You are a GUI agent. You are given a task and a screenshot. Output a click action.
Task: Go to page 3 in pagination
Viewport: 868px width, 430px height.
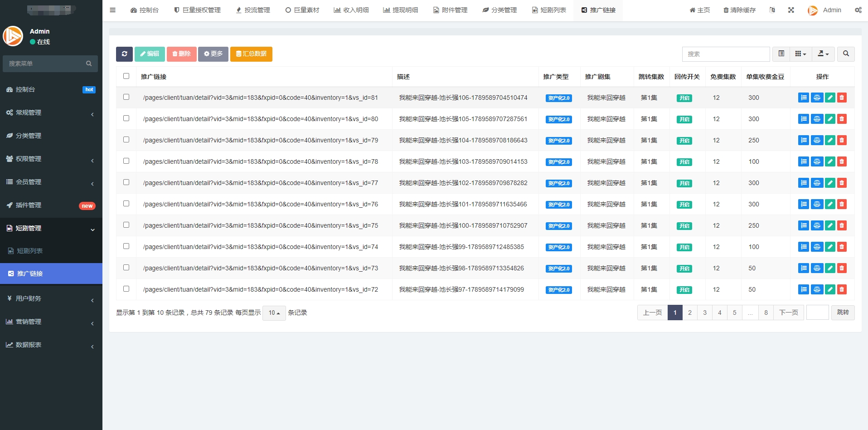pos(704,313)
